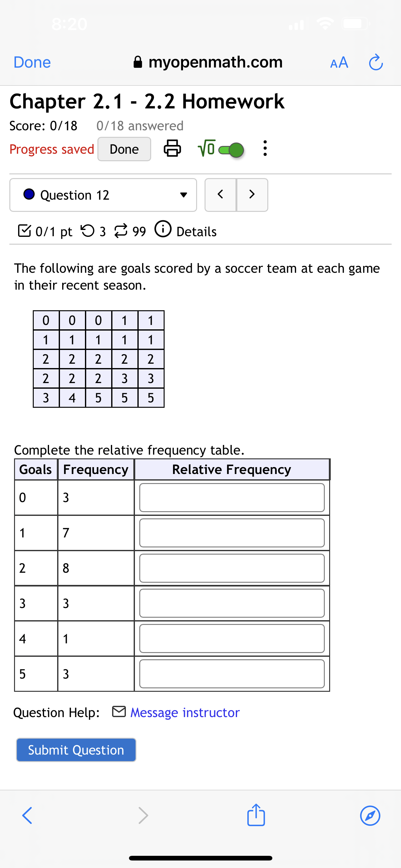Toggle the square root equation editor switch

click(231, 150)
